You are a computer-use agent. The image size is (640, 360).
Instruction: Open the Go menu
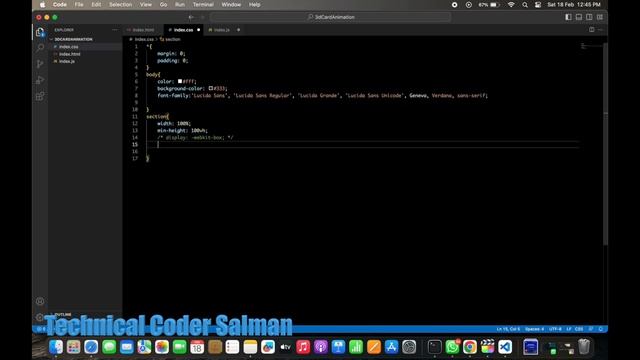tap(163, 4)
